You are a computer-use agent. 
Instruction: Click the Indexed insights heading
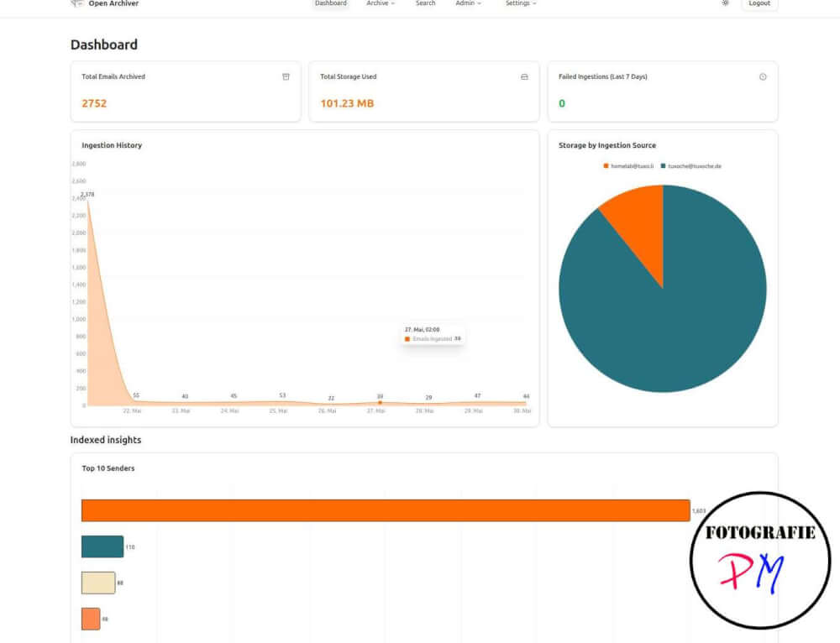[x=106, y=440]
